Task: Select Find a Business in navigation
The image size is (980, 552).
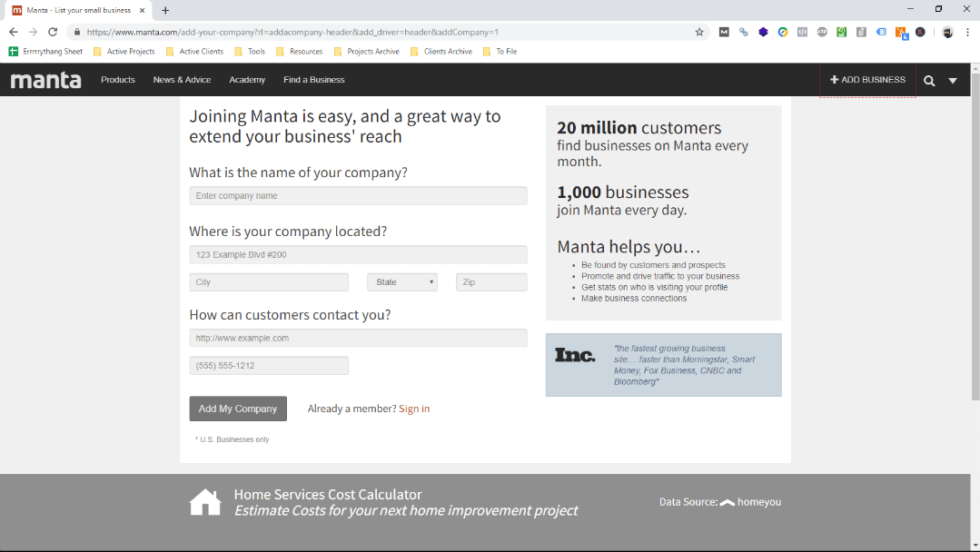Action: click(x=314, y=80)
